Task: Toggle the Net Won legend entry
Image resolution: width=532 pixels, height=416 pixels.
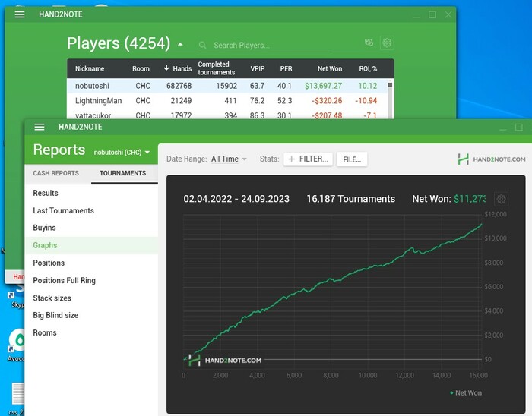Action: 466,393
